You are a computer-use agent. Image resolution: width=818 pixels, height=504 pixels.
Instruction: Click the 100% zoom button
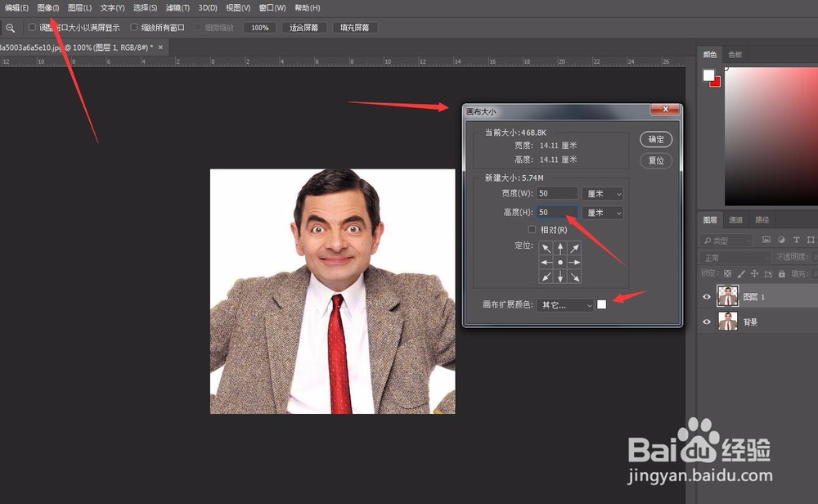[260, 28]
